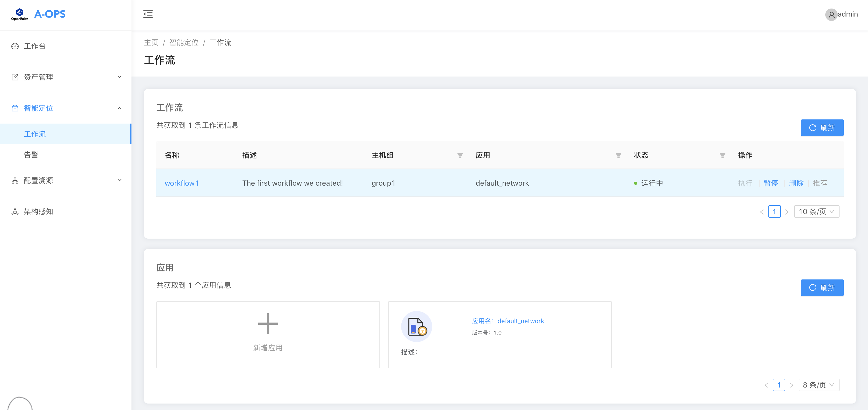Open the 状态 column filter icon
The image size is (868, 410).
pyautogui.click(x=722, y=156)
